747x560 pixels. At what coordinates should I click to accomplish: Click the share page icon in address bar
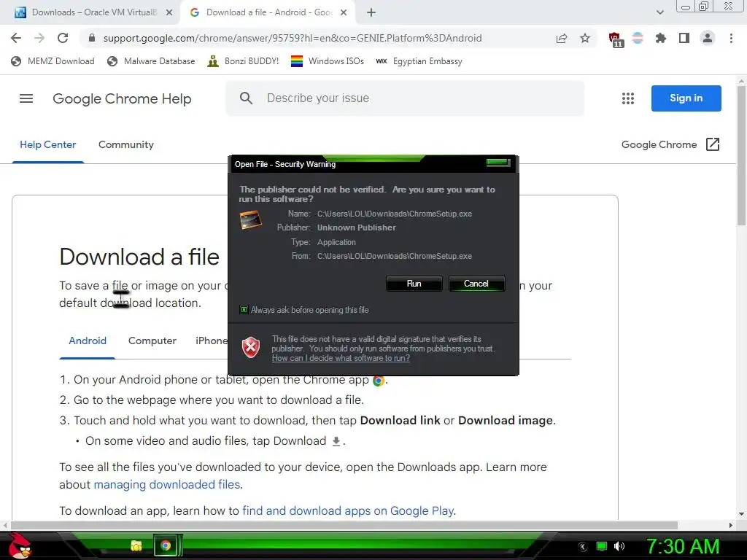(x=562, y=38)
